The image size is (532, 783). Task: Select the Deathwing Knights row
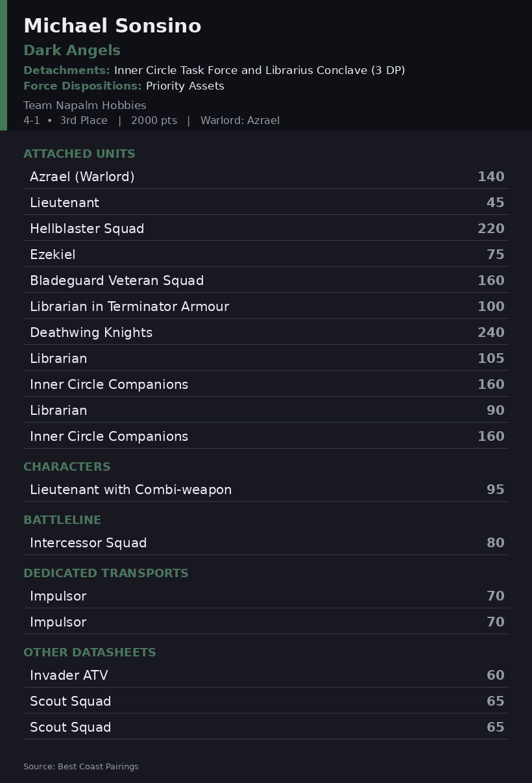click(x=266, y=332)
